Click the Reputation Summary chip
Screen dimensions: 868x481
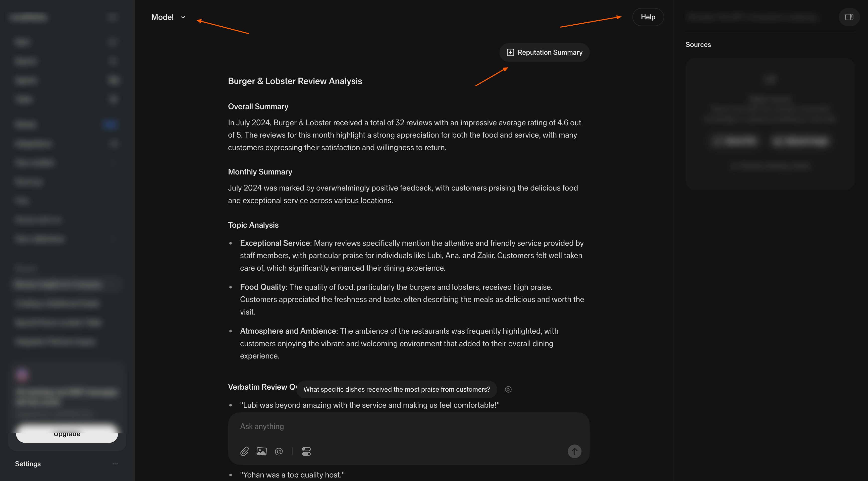545,52
